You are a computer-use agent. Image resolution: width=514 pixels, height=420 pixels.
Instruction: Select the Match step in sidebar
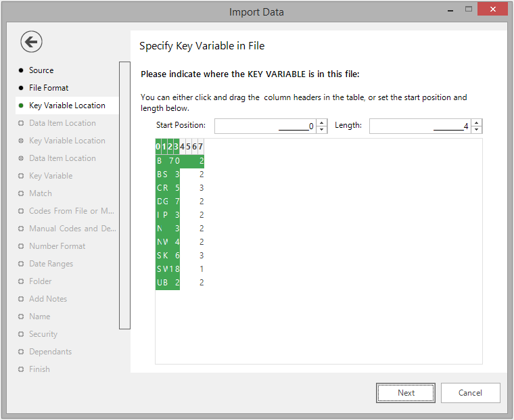coord(41,193)
